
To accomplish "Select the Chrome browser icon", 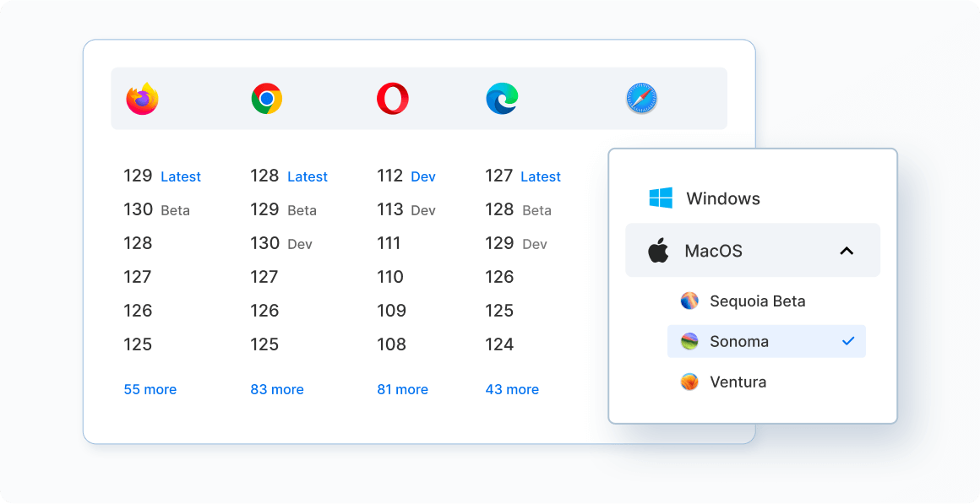I will (266, 98).
